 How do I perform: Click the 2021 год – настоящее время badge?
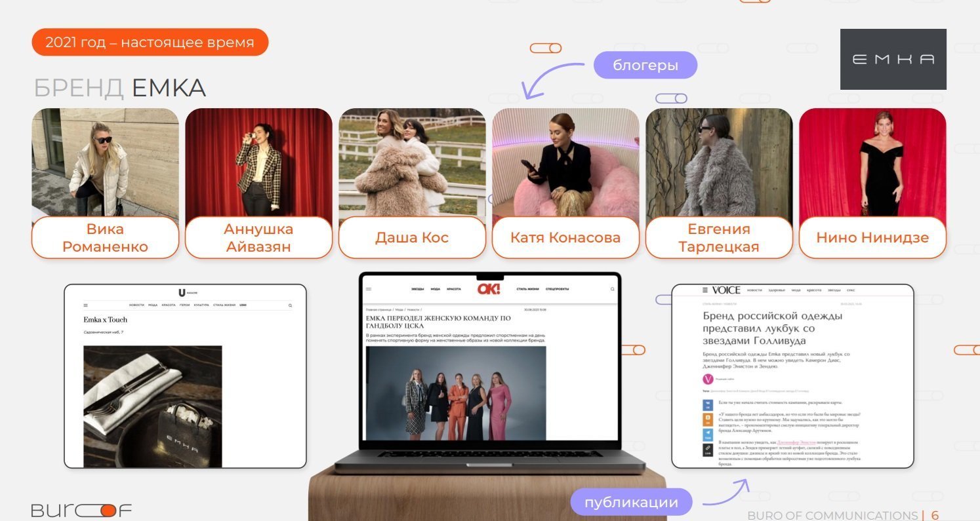(x=150, y=42)
